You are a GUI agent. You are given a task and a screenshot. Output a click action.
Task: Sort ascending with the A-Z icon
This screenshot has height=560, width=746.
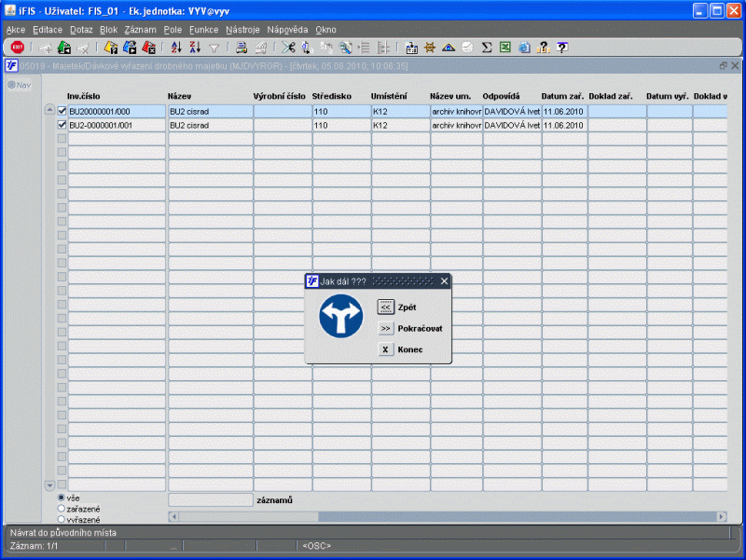(176, 48)
